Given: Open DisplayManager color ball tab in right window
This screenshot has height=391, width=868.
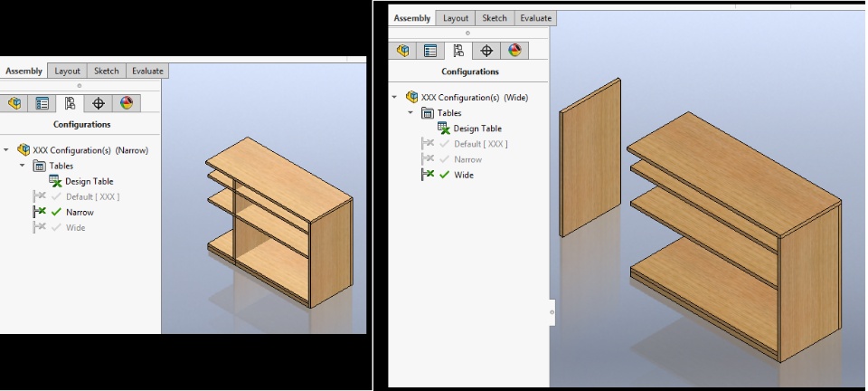Looking at the screenshot, I should (x=514, y=51).
